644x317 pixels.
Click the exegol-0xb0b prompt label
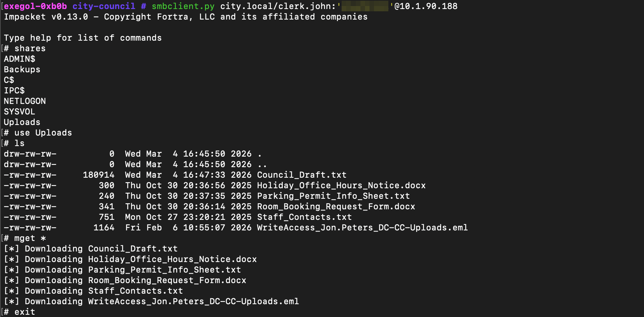click(35, 6)
